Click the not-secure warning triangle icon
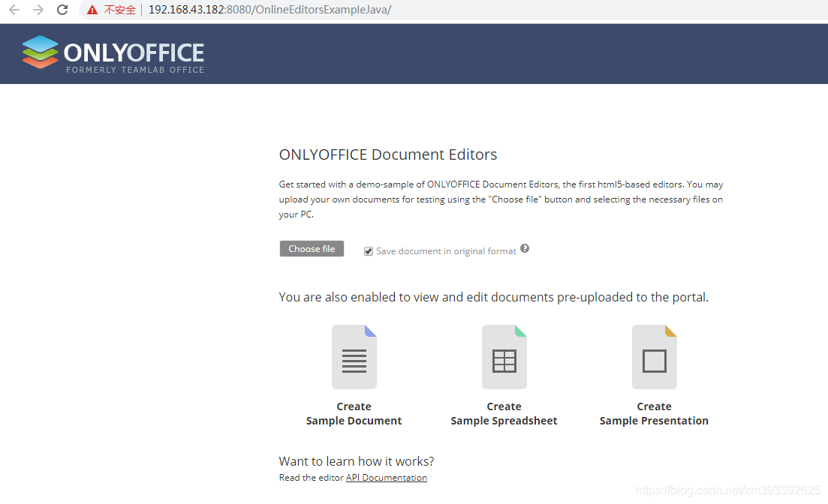The width and height of the screenshot is (828, 504). pos(92,10)
